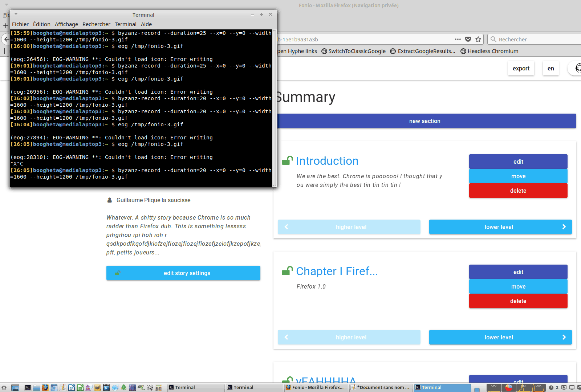Launch video player clapperboard icon in taskbar
Viewport: 581px width, 392px height.
click(x=106, y=388)
